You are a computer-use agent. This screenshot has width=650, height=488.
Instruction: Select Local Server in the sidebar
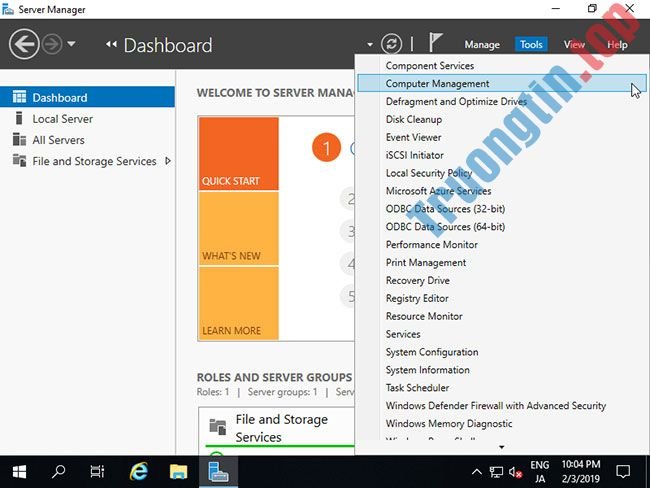(63, 119)
